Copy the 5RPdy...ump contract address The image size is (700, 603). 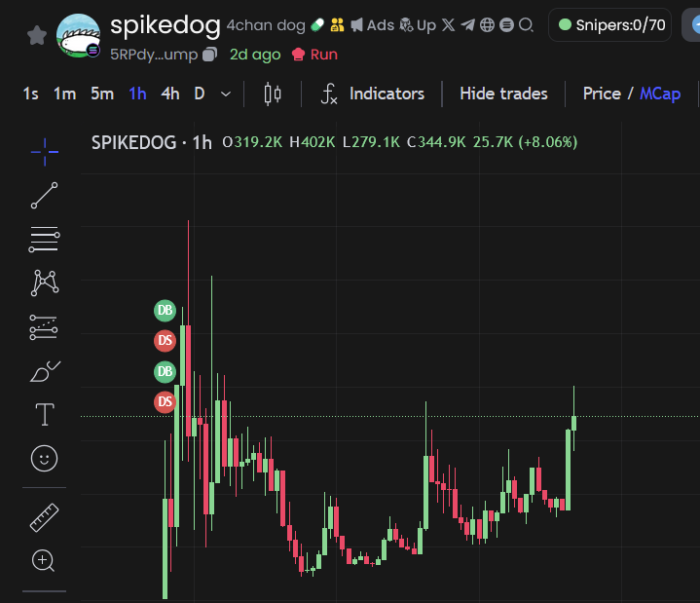[209, 55]
